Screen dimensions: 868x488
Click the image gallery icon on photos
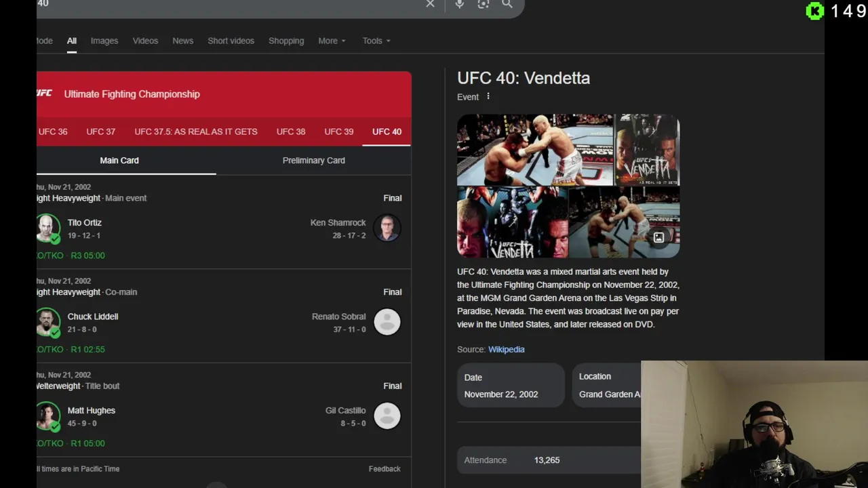pos(658,238)
